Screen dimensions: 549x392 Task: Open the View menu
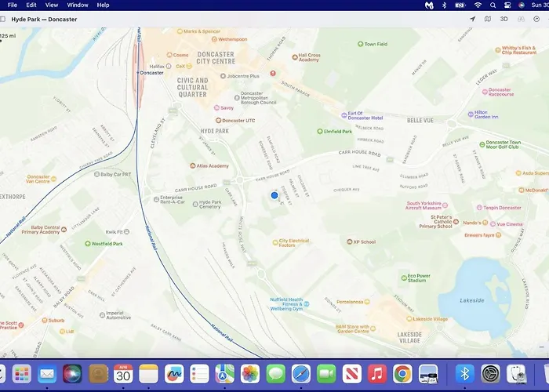coord(52,5)
